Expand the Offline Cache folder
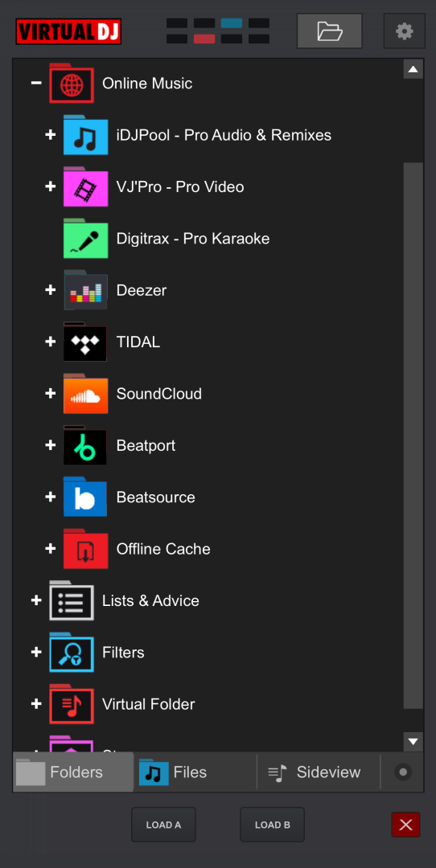Viewport: 436px width, 868px height. coord(51,549)
